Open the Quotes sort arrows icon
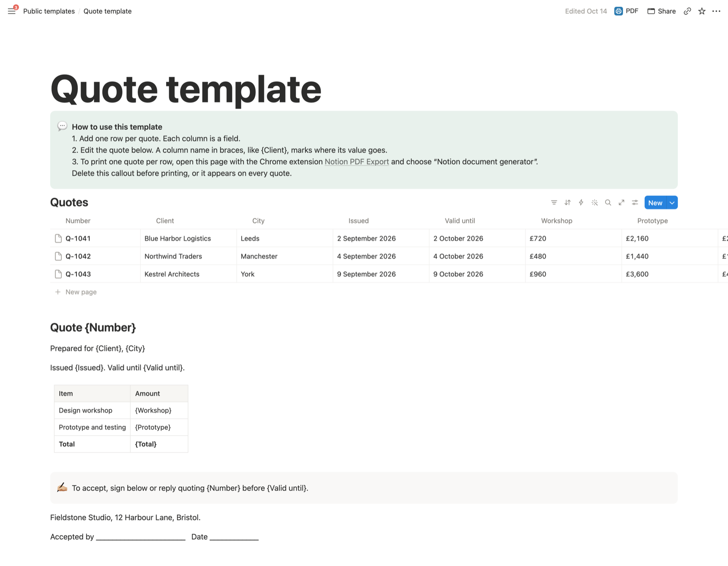The image size is (728, 566). point(567,203)
